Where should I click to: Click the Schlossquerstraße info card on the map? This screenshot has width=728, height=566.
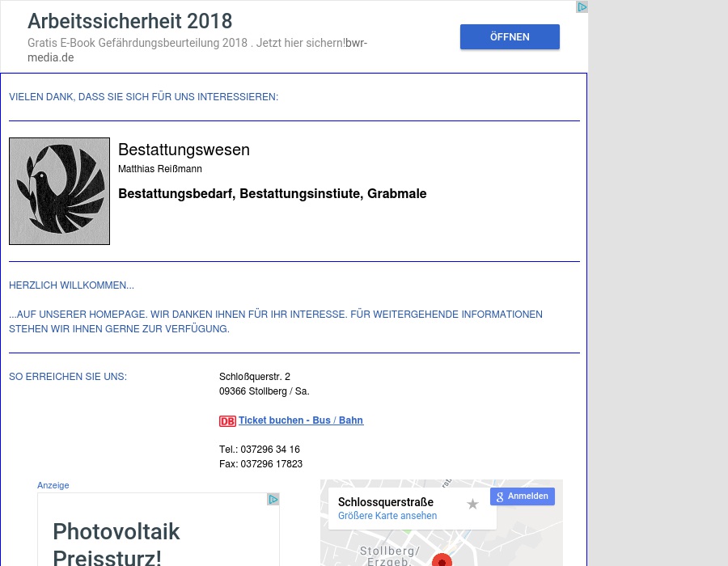386,502
